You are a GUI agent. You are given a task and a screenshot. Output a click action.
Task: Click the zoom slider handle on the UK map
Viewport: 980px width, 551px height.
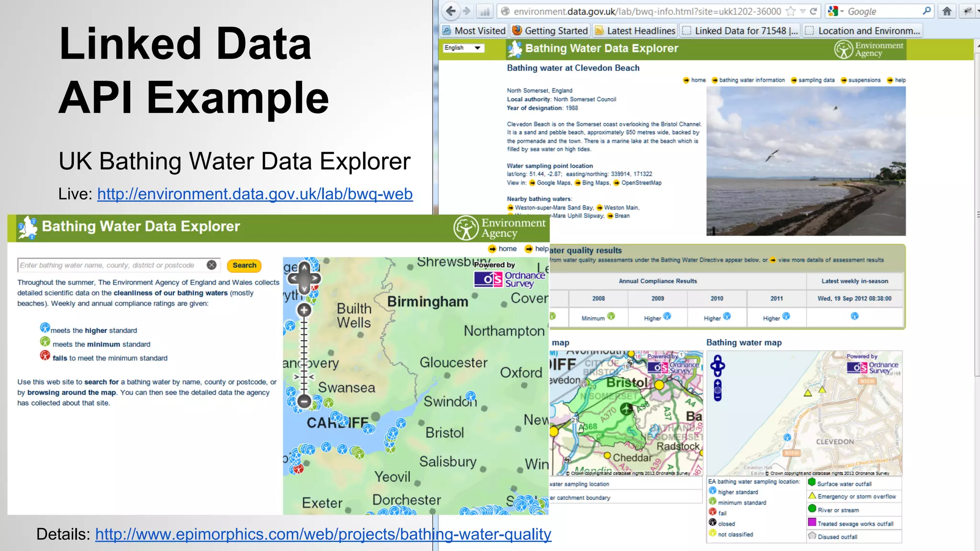(x=304, y=377)
